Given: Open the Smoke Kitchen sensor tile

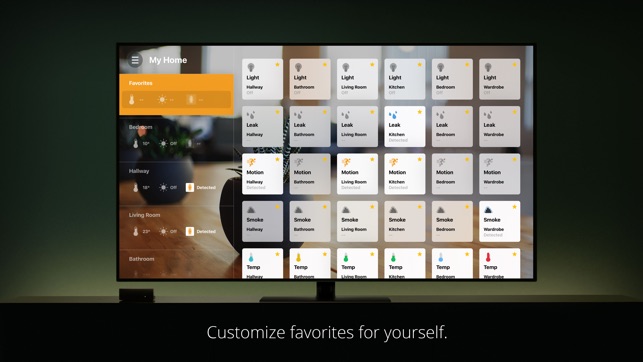Looking at the screenshot, I should click(x=405, y=221).
